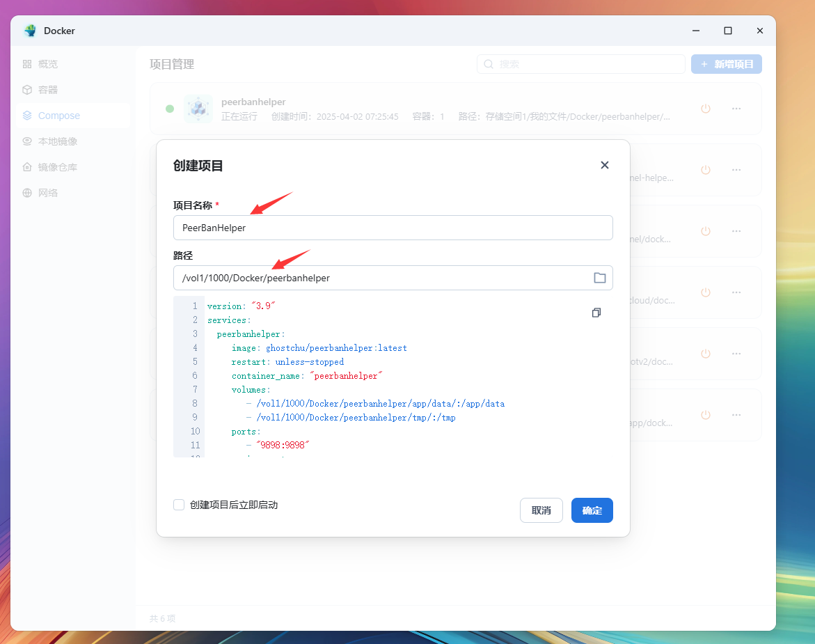Toggle power for nel/dock... project row

point(705,231)
